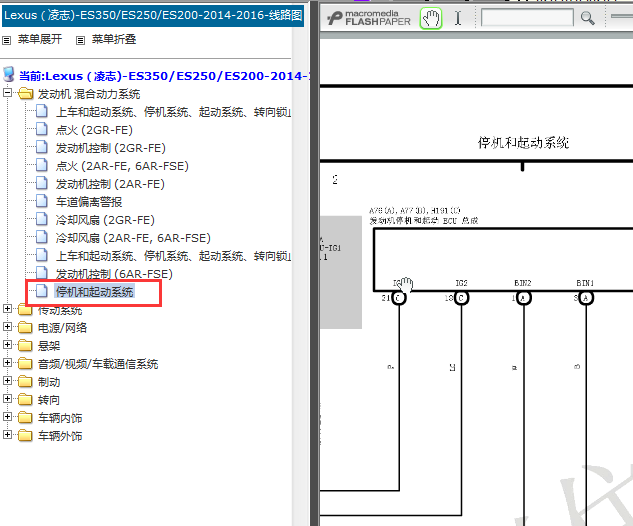Click the Macromedia FlashPaper logo
This screenshot has width=633, height=526.
pos(369,18)
